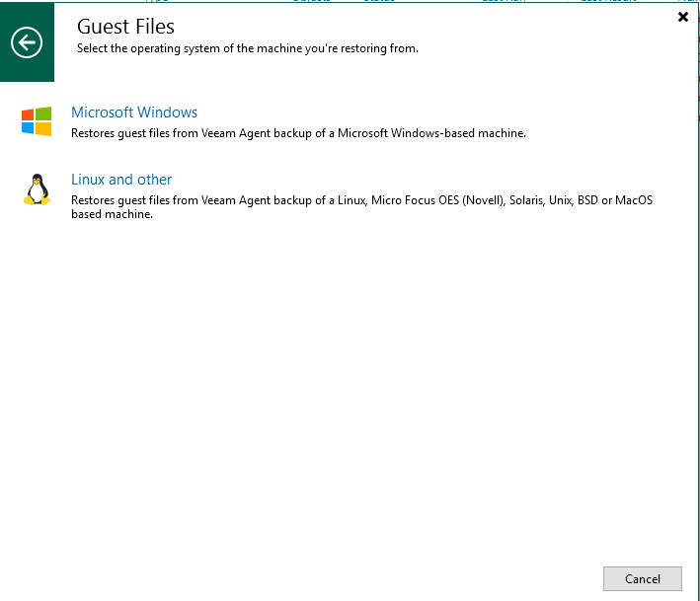Click the Guest Files heading
This screenshot has height=601, width=700.
tap(125, 27)
